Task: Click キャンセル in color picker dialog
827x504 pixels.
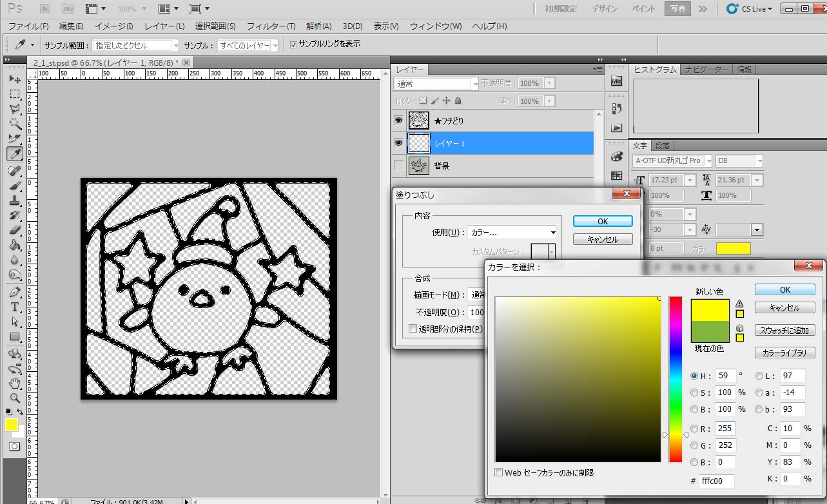Action: click(x=784, y=307)
